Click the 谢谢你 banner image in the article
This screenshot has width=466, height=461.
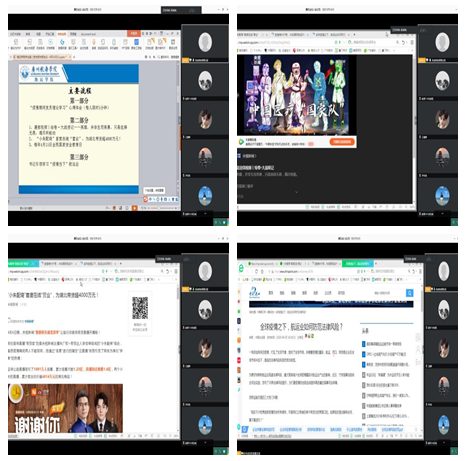point(65,408)
